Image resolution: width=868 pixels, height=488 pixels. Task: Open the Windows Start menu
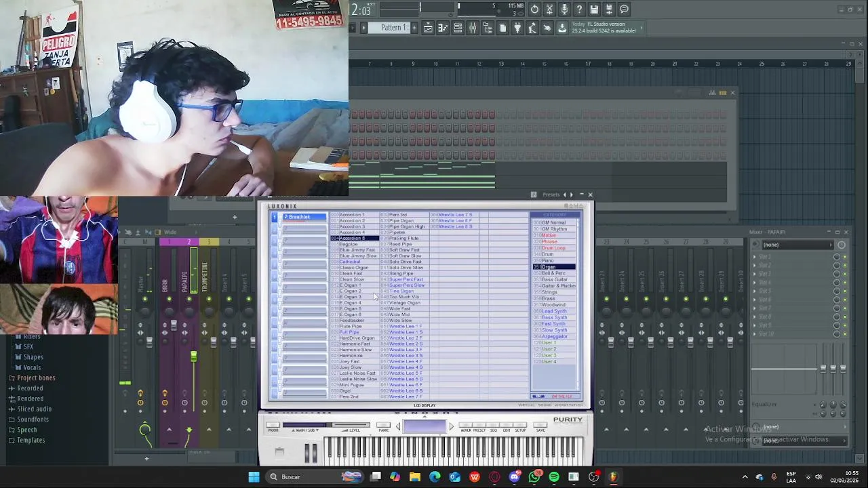click(254, 477)
